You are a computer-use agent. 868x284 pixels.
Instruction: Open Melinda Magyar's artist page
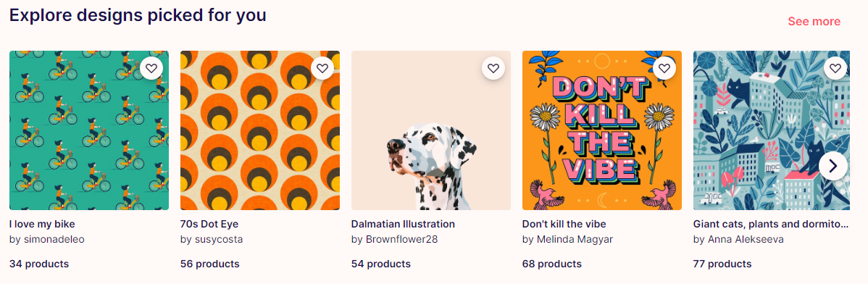[x=567, y=240]
